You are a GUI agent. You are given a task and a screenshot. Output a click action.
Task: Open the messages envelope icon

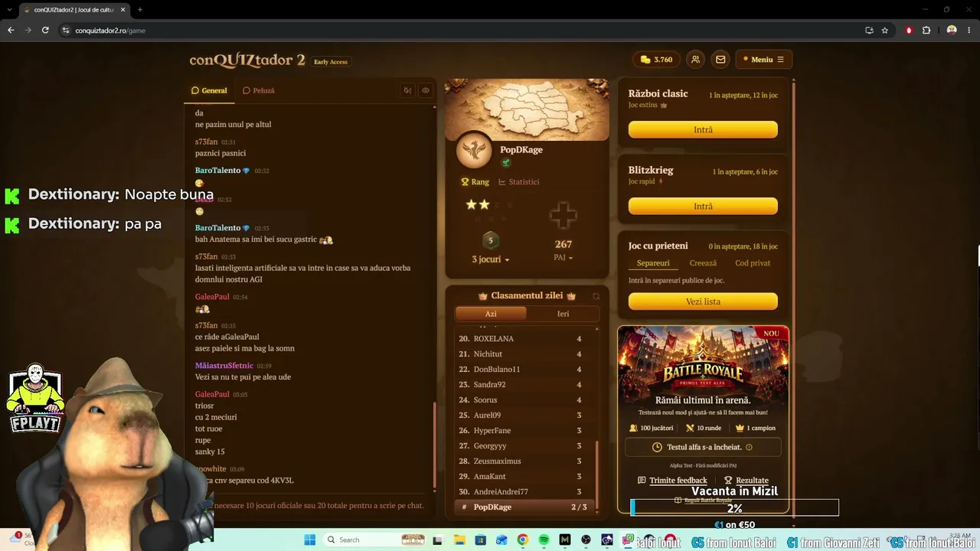(720, 60)
